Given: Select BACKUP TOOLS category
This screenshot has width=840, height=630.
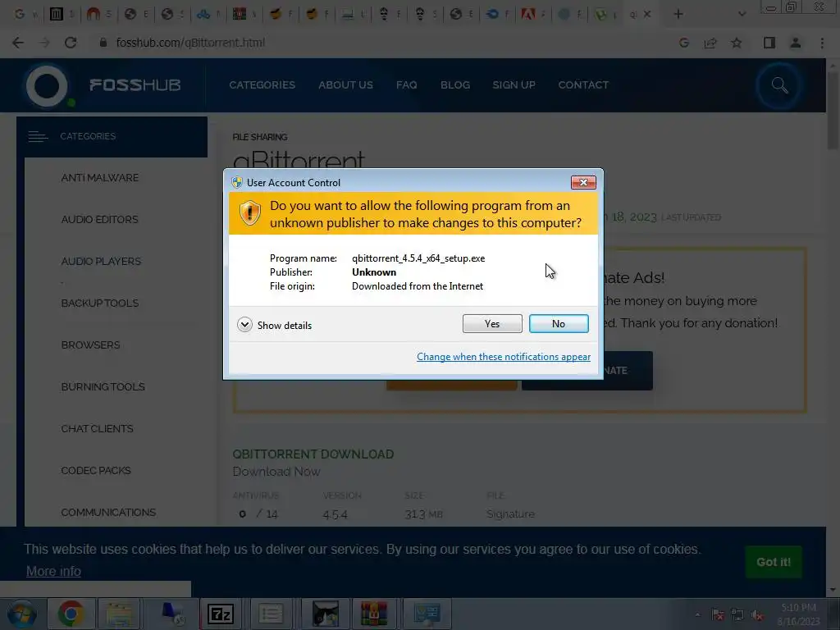Looking at the screenshot, I should click(99, 304).
